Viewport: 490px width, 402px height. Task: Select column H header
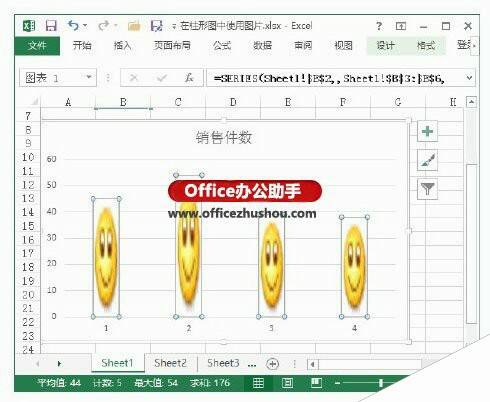(x=452, y=102)
